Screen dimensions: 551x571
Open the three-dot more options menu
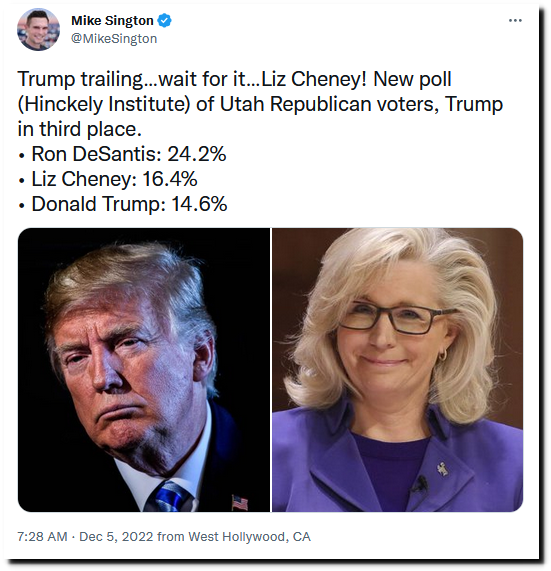[x=515, y=20]
